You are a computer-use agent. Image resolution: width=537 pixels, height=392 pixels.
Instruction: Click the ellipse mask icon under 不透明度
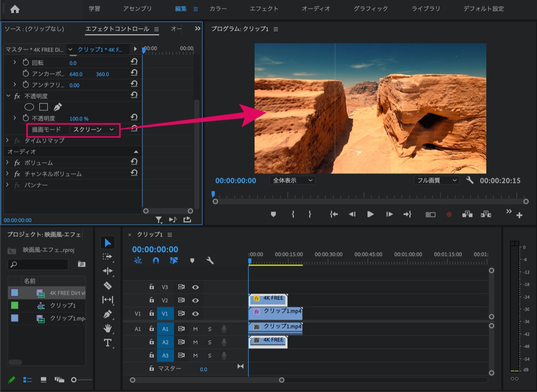[x=29, y=107]
